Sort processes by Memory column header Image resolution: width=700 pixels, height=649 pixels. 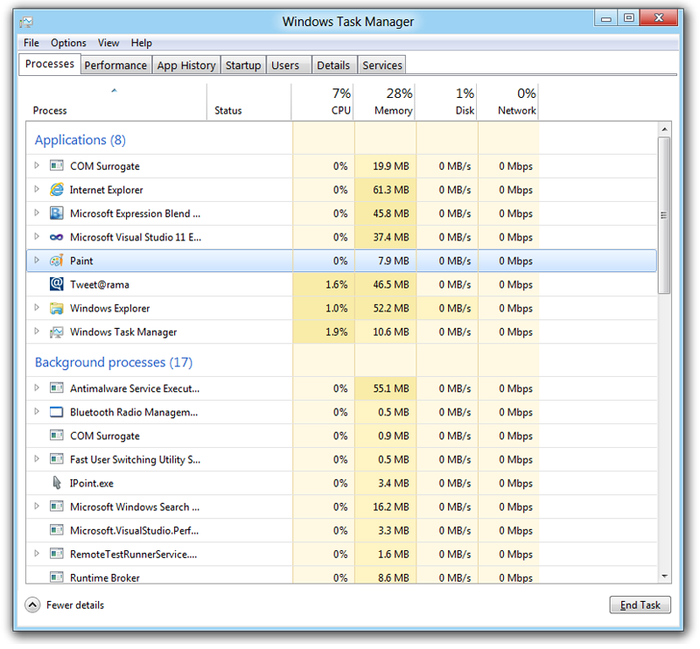click(393, 102)
